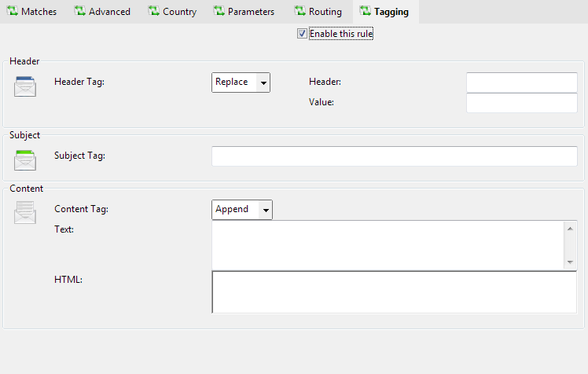The image size is (588, 374).
Task: Click the Text area scroll down arrow
Action: tap(570, 262)
